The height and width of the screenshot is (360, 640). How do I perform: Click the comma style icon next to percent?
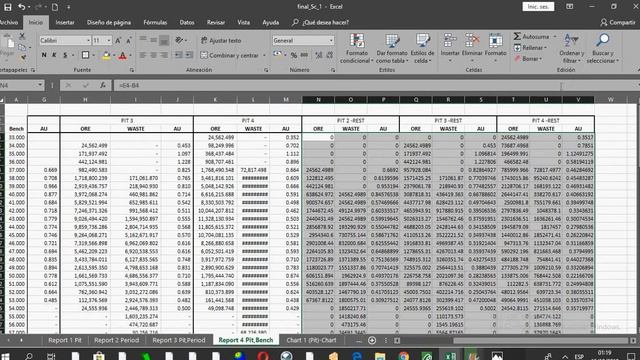[x=304, y=55]
